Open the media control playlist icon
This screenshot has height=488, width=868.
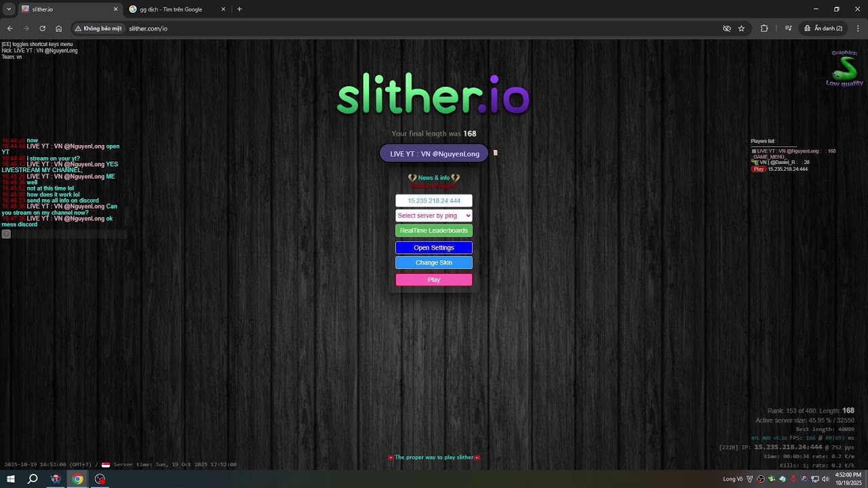[x=788, y=28]
